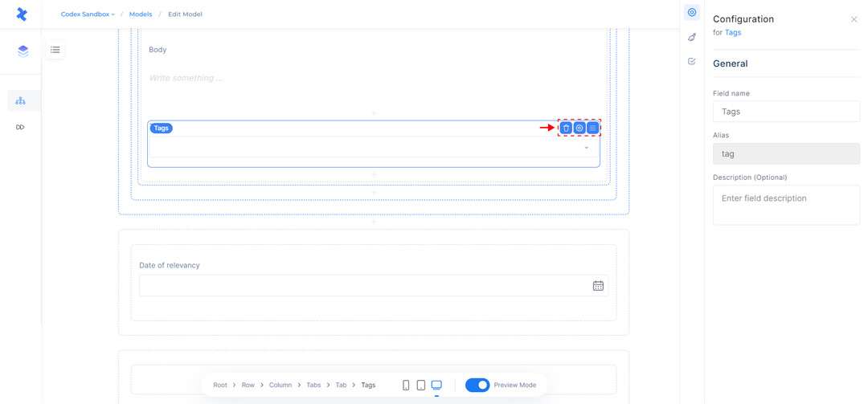
Task: Click the Preview Mode label
Action: [515, 386]
